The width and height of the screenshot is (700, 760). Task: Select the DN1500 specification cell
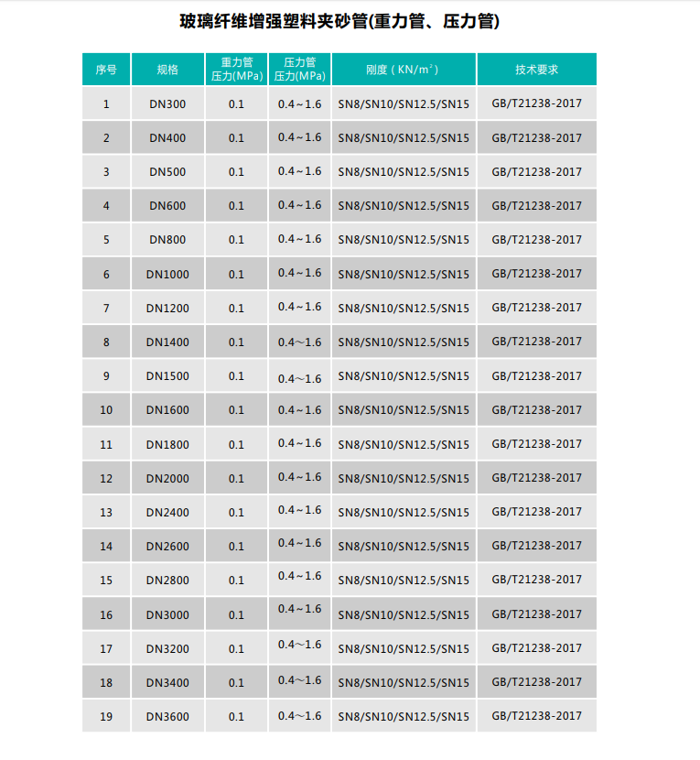click(x=167, y=376)
